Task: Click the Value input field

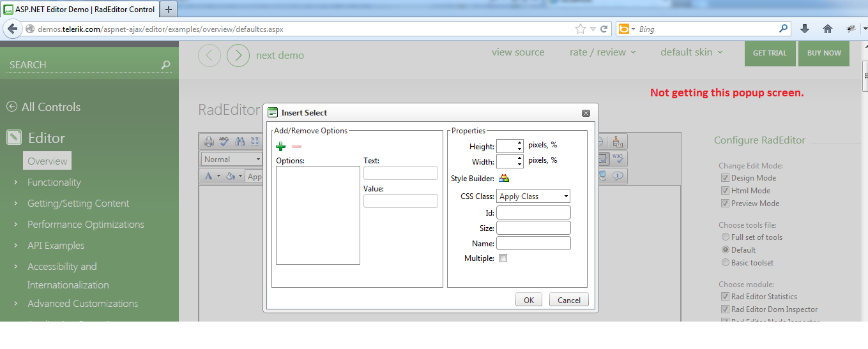Action: 400,201
